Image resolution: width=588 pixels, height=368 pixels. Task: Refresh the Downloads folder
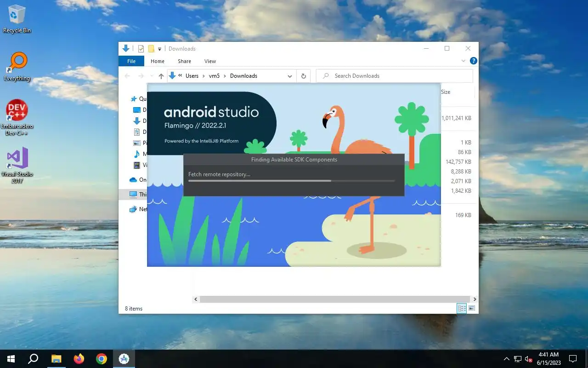click(x=303, y=76)
